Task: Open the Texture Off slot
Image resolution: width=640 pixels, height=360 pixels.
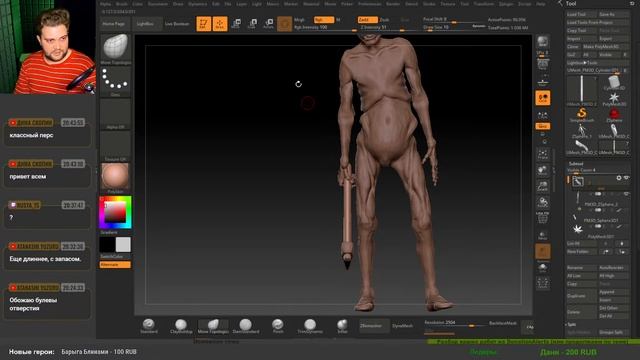Action: point(116,146)
